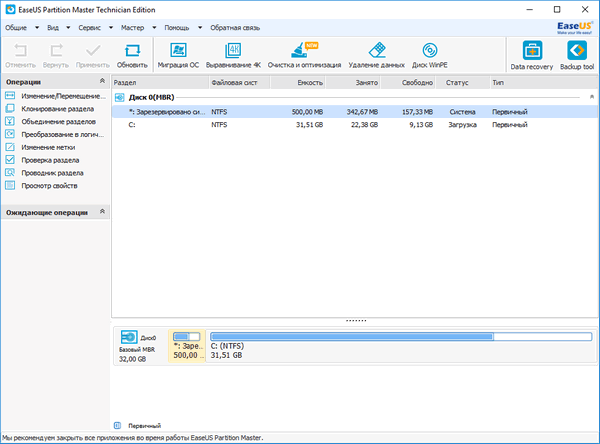
Task: Open the Общие menu
Action: coord(16,28)
